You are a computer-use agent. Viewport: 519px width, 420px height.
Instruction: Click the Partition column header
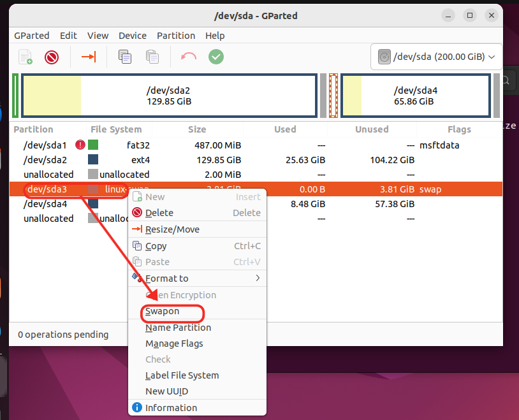coord(48,129)
